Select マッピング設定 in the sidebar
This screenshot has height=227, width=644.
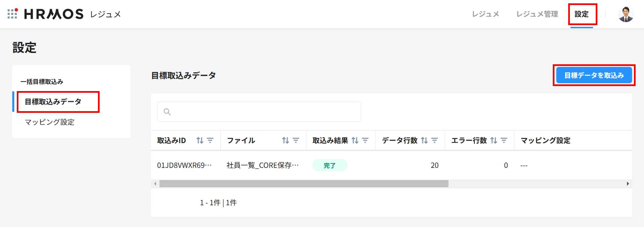[50, 122]
